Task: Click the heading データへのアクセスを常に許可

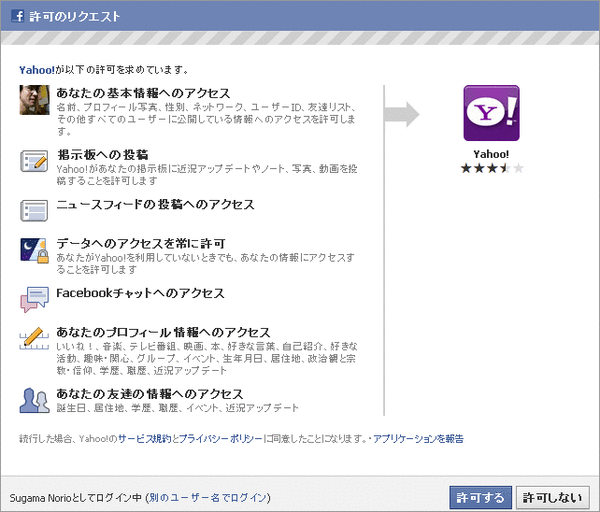Action: coord(141,243)
